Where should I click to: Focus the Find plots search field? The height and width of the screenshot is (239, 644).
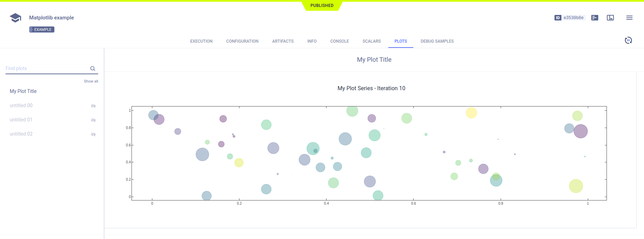tap(47, 68)
